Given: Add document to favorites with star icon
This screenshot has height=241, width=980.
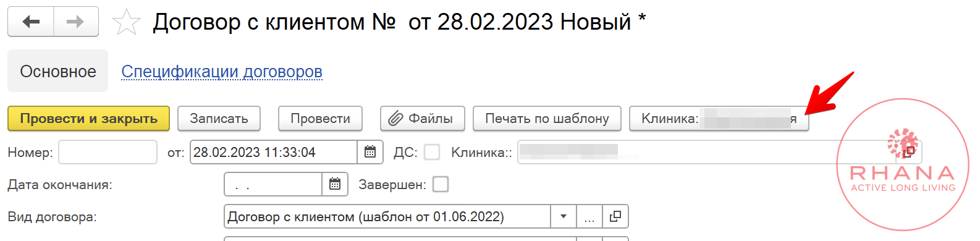Looking at the screenshot, I should [127, 22].
